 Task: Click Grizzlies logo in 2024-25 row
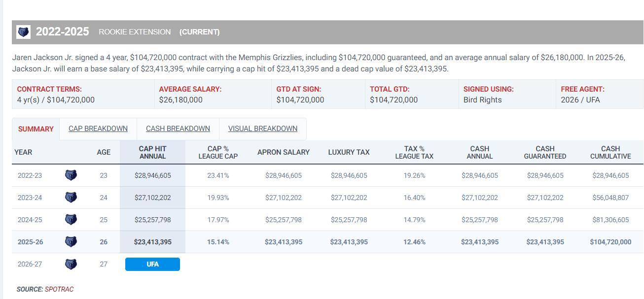click(x=71, y=220)
